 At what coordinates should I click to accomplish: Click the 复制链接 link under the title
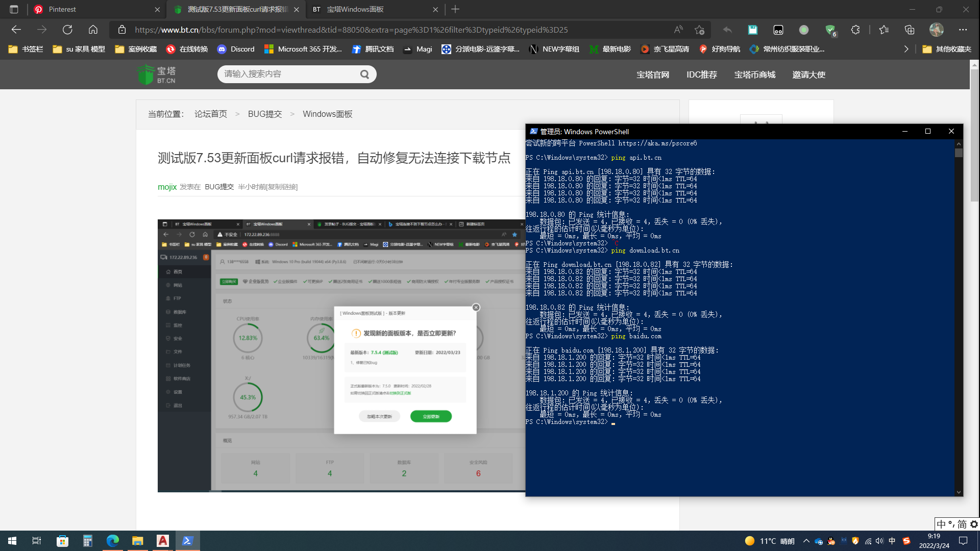tap(282, 187)
